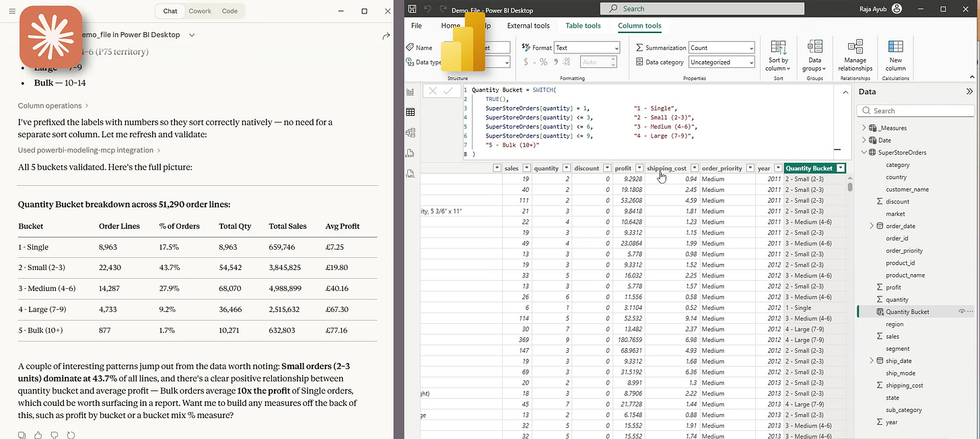Expand the _Measures table in Data pane

[864, 128]
